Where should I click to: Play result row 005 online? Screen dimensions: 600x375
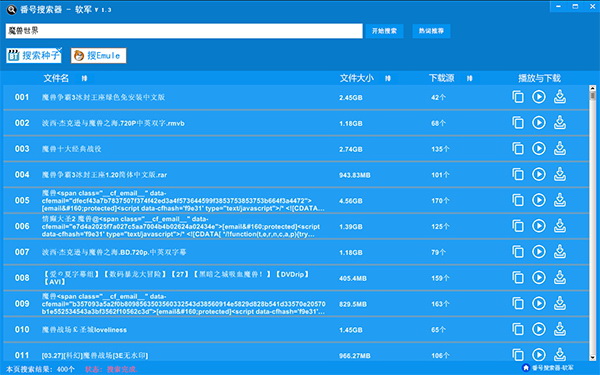click(539, 200)
